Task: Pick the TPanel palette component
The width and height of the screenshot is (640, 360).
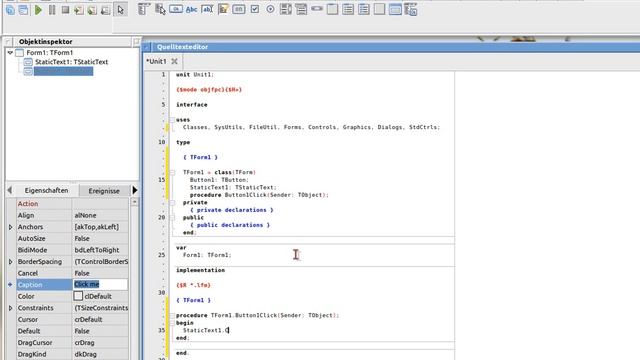Action: pyautogui.click(x=379, y=9)
